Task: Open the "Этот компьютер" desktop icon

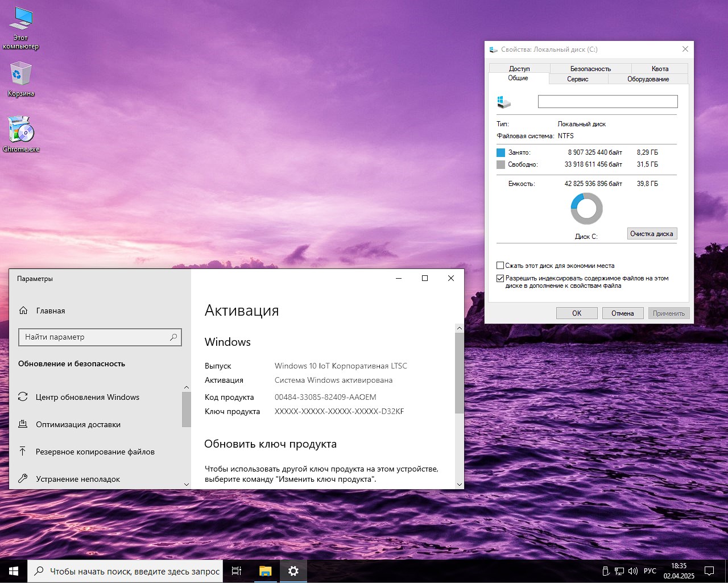Action: coord(21,28)
